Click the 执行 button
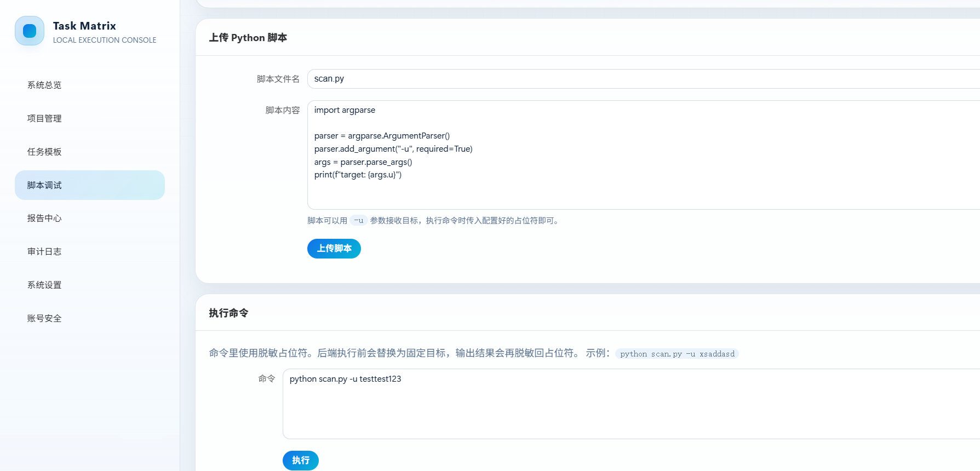This screenshot has height=471, width=980. coord(301,461)
